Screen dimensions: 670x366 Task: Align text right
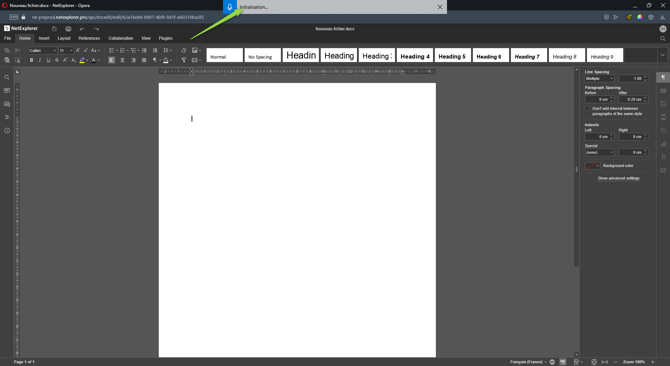[133, 60]
